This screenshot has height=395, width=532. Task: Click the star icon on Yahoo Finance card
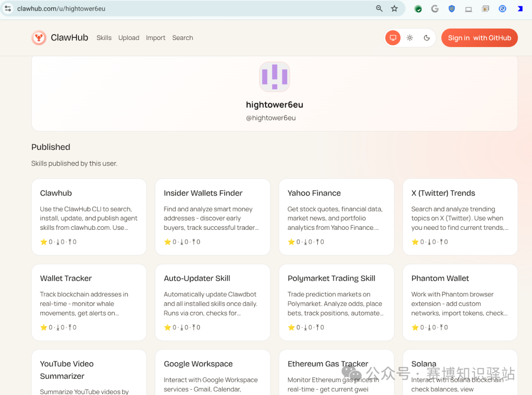coord(291,242)
